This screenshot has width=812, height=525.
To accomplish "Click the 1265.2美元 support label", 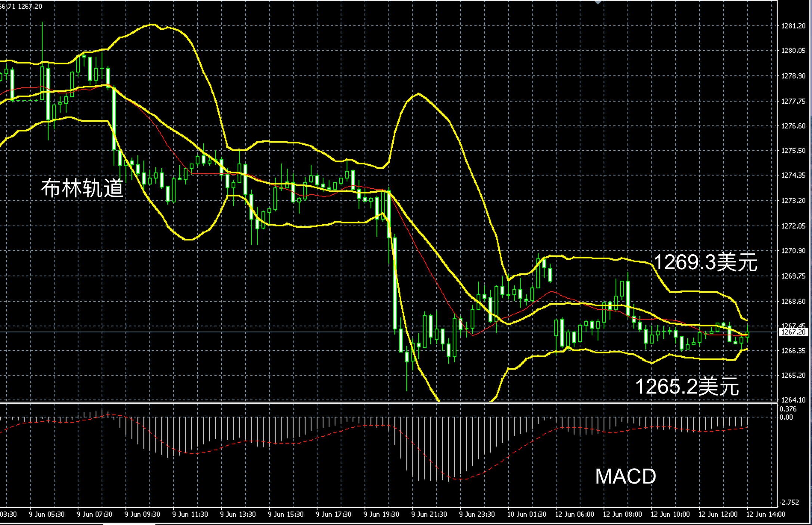I will (687, 386).
